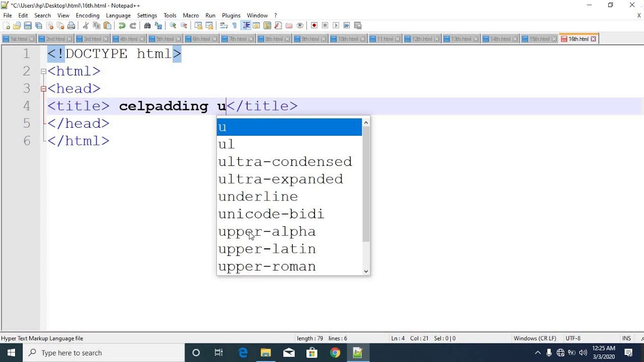Click the Copy toolbar icon
Viewport: 644px width, 362px height.
[x=97, y=26]
